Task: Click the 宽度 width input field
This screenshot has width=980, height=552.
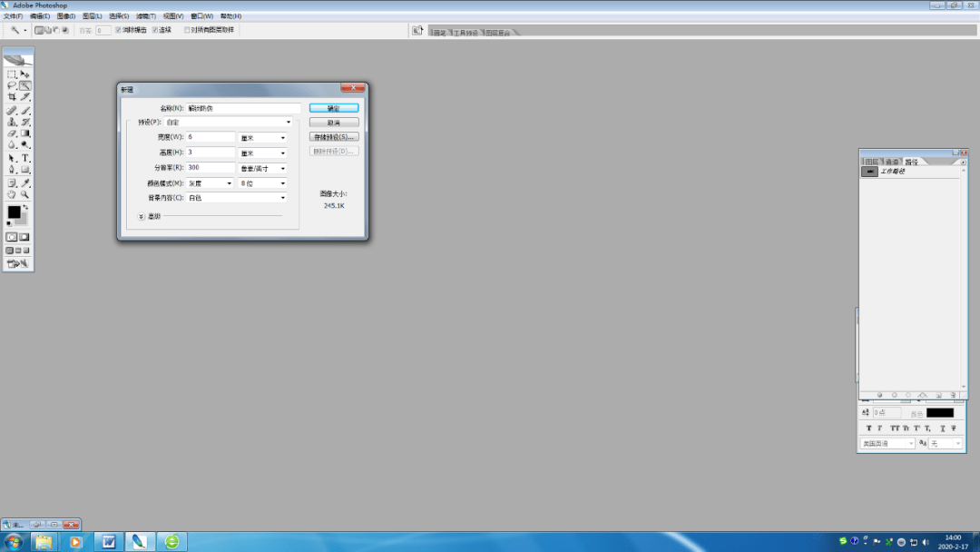Action: click(211, 137)
